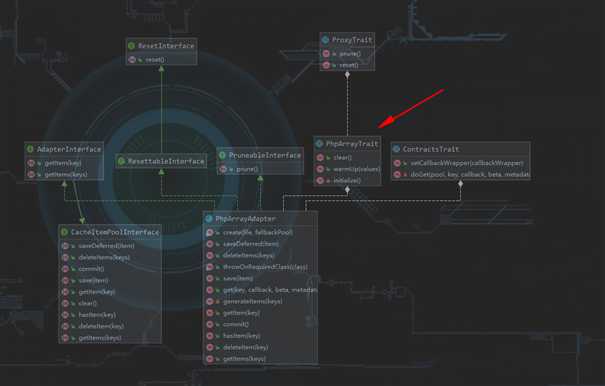The image size is (605, 386).
Task: Click the PruneableInterface interface icon
Action: [222, 155]
